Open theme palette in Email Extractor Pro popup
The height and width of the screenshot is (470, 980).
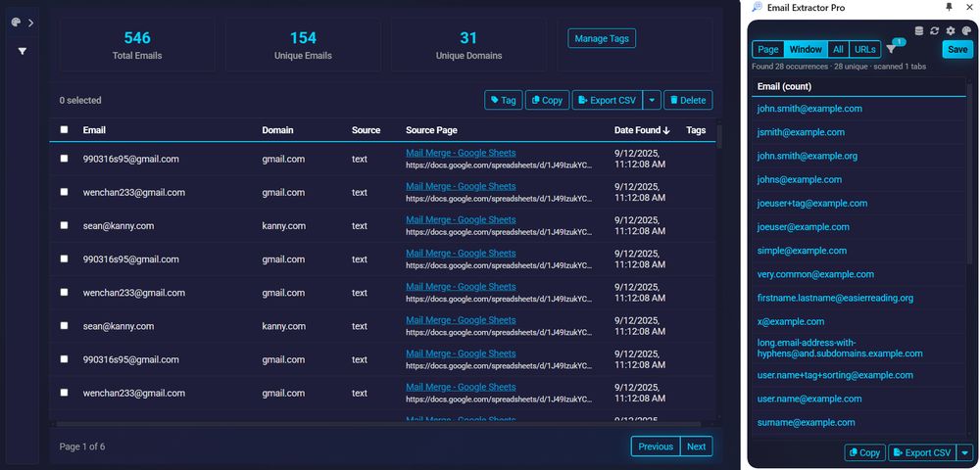point(966,30)
